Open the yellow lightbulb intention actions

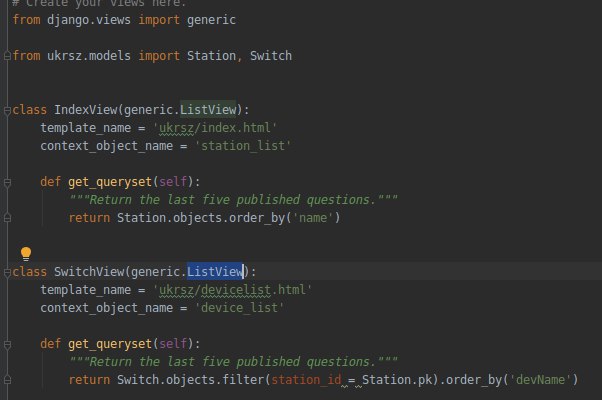[26, 254]
